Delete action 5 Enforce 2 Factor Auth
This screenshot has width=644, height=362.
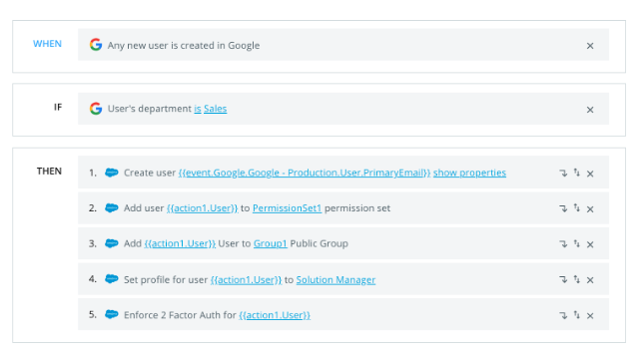click(590, 315)
